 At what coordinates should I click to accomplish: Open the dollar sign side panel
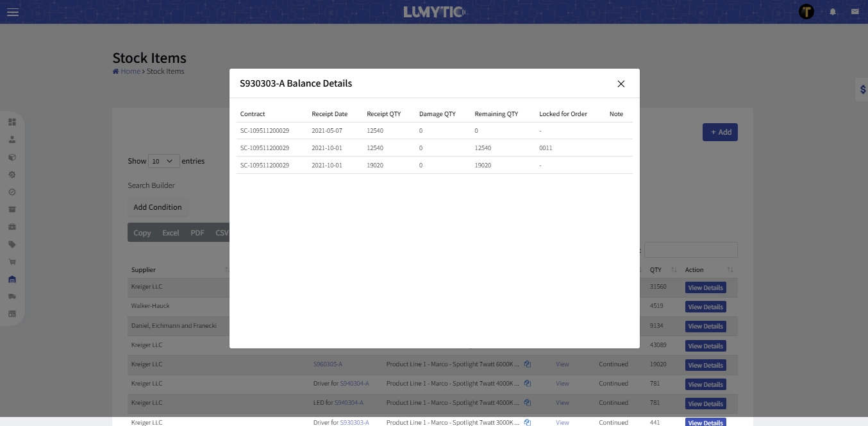pos(862,90)
